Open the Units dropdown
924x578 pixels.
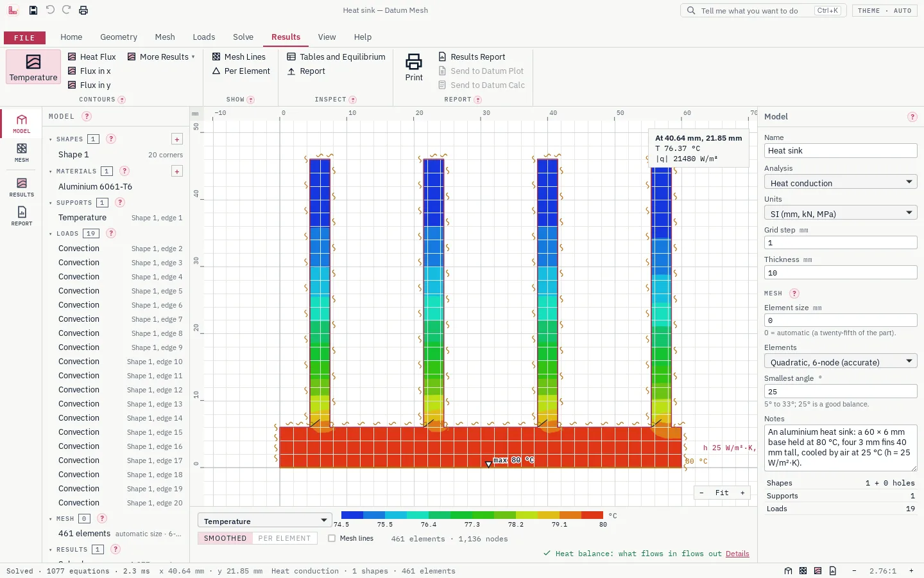click(841, 213)
